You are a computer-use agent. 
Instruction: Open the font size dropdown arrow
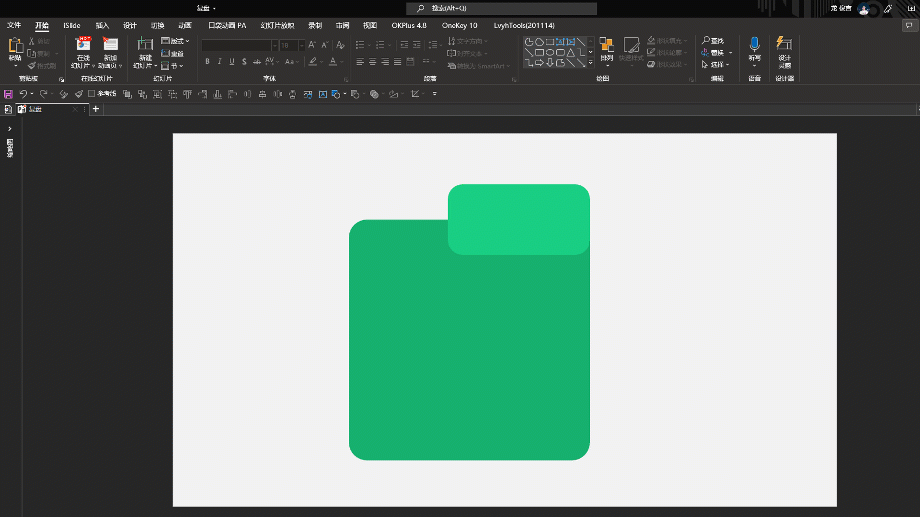[302, 45]
